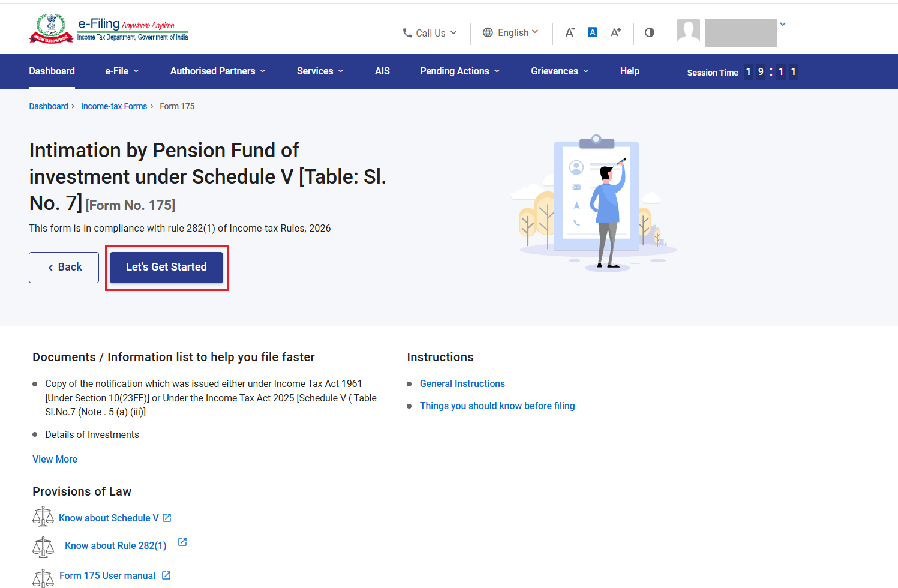Open external link icon beside Schedule V
Screen dimensions: 898x588
pos(167,518)
